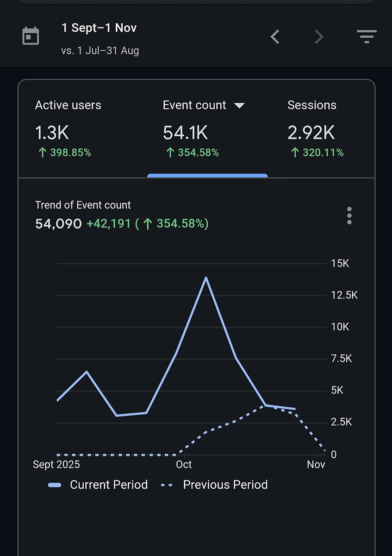
Task: Tap the 54,090 total event value
Action: 58,224
